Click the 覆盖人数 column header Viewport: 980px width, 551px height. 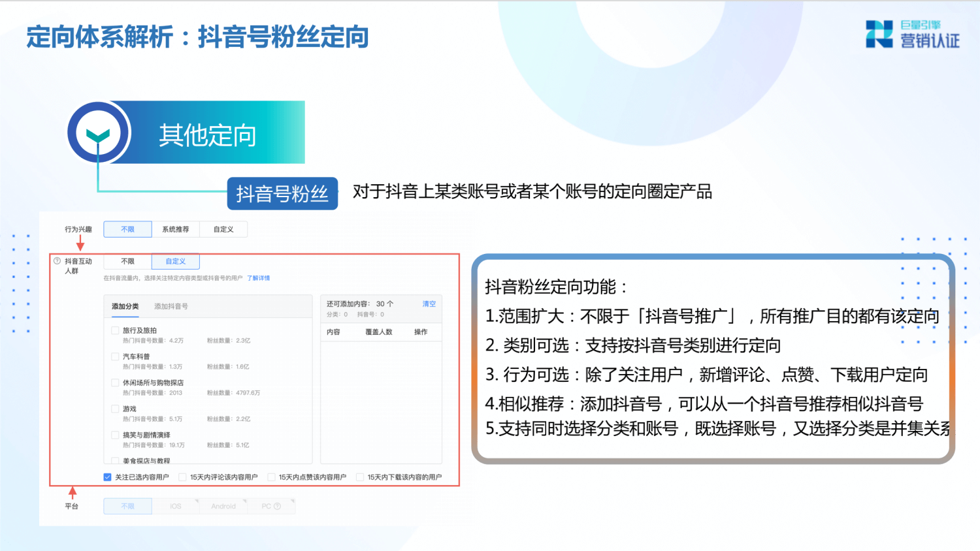[379, 332]
